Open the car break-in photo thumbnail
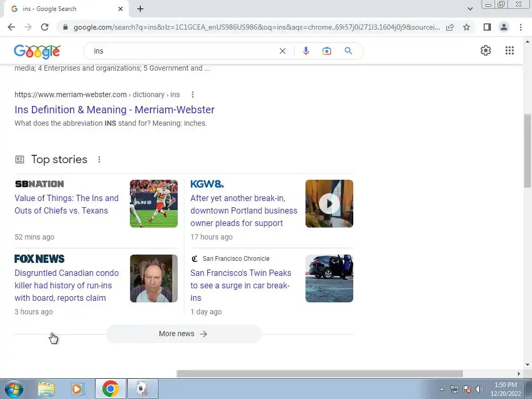The height and width of the screenshot is (399, 532). 329,278
